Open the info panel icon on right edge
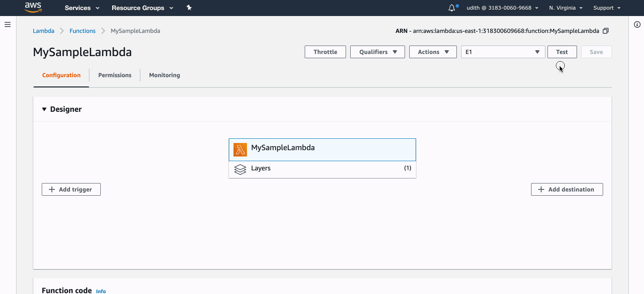644x294 pixels. tap(637, 24)
